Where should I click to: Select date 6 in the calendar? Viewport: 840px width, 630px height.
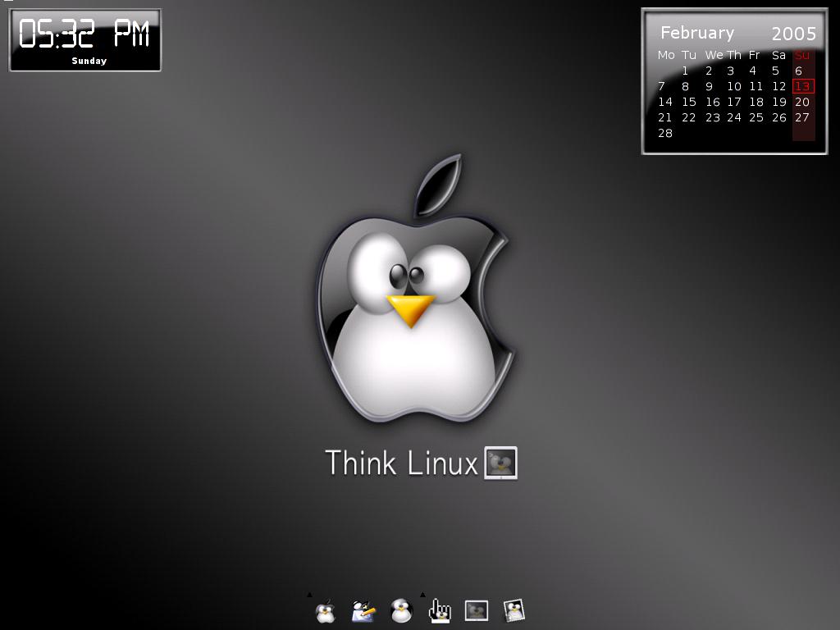(798, 71)
